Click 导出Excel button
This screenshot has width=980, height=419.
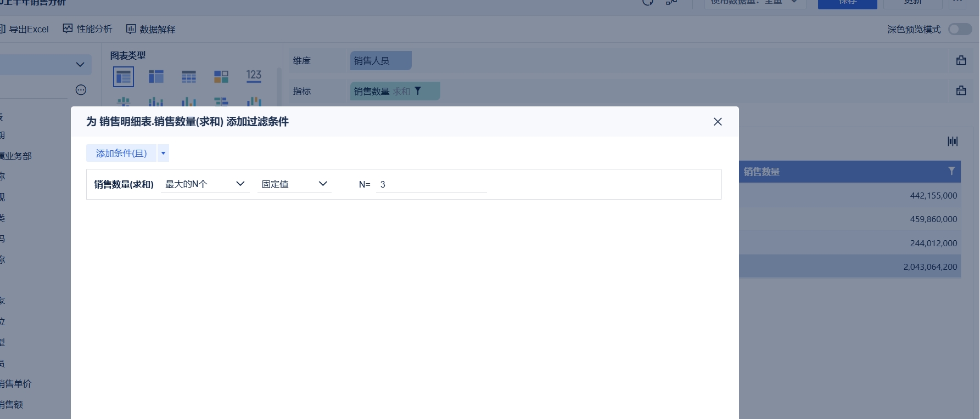(x=24, y=29)
